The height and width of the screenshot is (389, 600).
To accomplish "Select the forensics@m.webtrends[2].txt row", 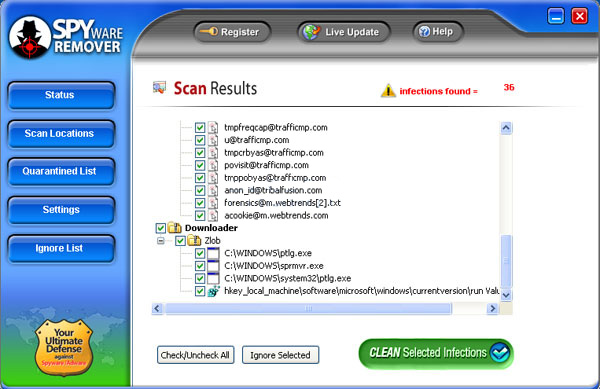I will 282,203.
